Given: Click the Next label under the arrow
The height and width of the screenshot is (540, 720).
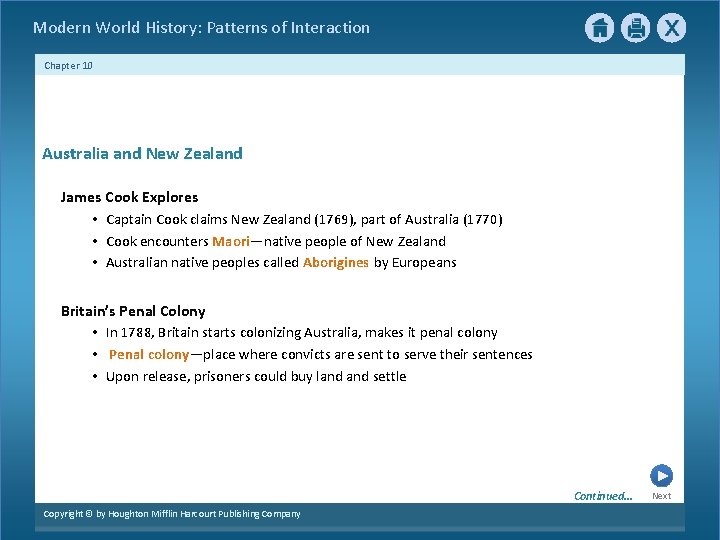Looking at the screenshot, I should click(x=661, y=496).
